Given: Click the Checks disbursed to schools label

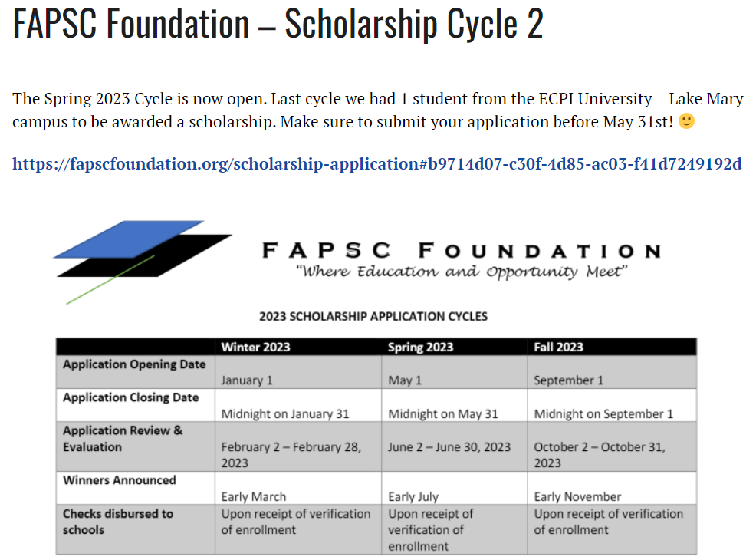Looking at the screenshot, I should [x=117, y=522].
